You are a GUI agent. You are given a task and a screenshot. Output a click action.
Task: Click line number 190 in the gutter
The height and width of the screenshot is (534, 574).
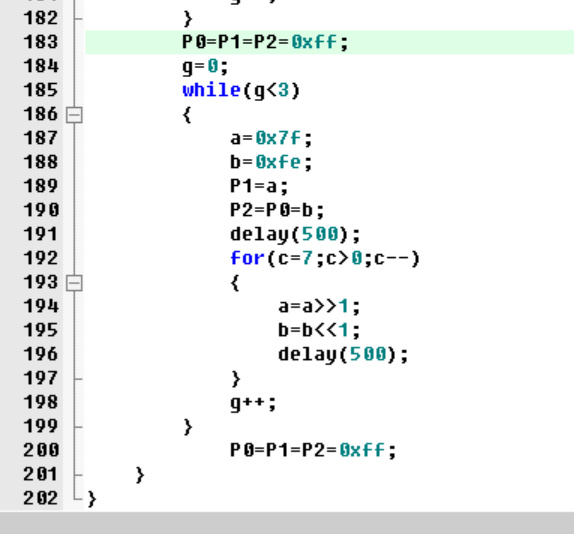pos(41,210)
